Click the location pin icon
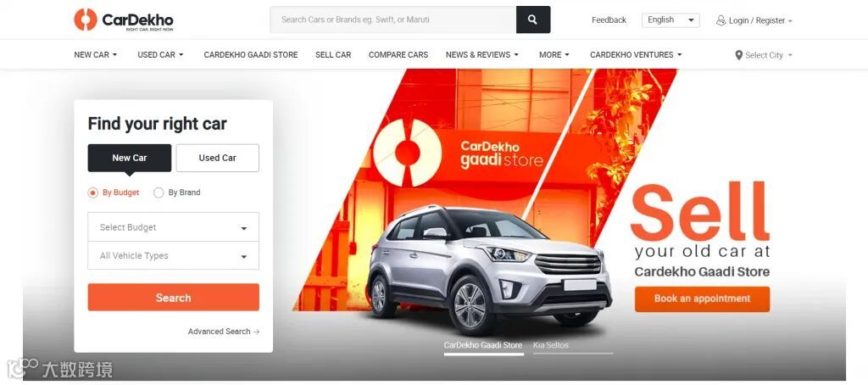868x385 pixels. point(738,55)
